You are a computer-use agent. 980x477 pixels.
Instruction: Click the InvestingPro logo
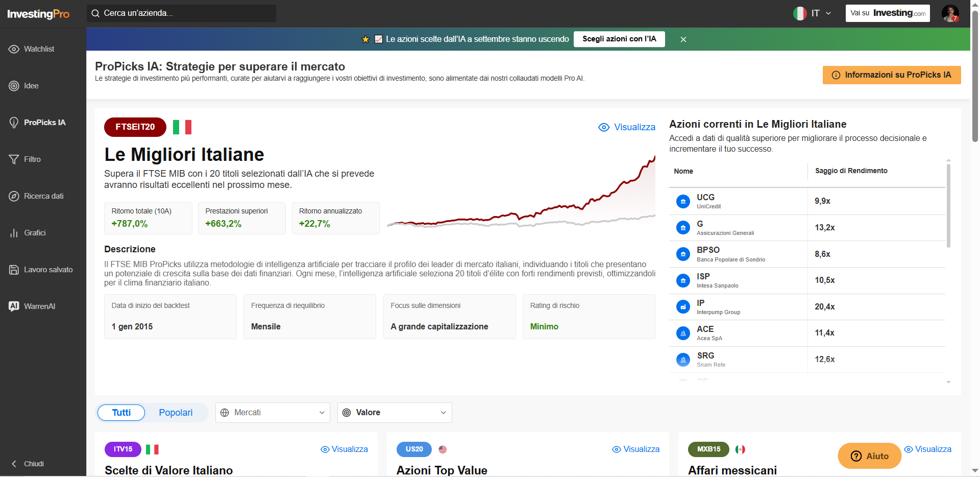38,14
